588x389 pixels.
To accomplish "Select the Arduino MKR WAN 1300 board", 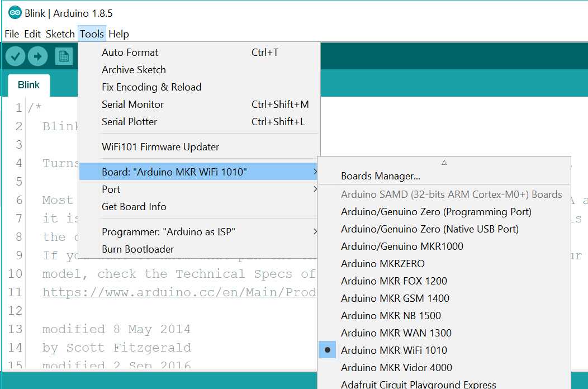I will tap(396, 333).
